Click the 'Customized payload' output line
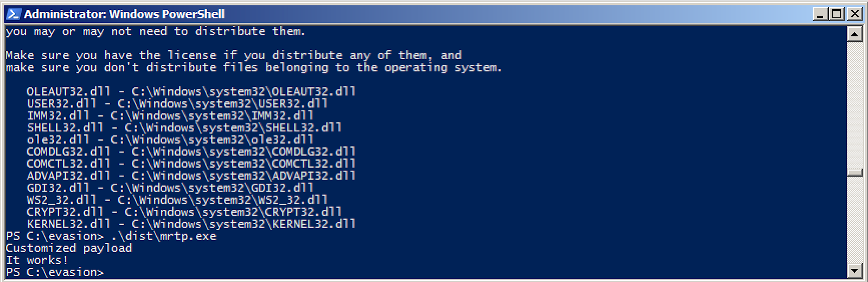Viewport: 868px width, 282px height. click(x=69, y=248)
